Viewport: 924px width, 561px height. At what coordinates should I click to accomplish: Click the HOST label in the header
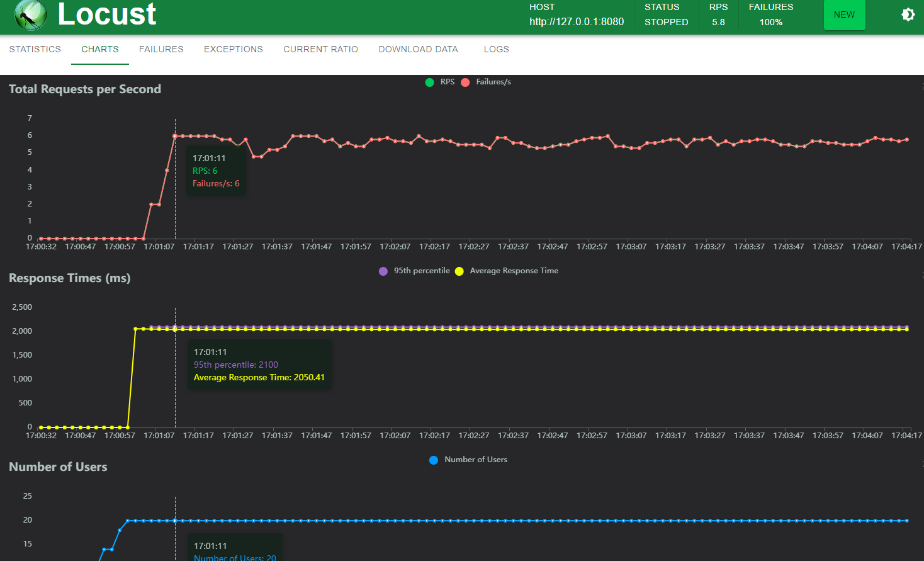[542, 7]
